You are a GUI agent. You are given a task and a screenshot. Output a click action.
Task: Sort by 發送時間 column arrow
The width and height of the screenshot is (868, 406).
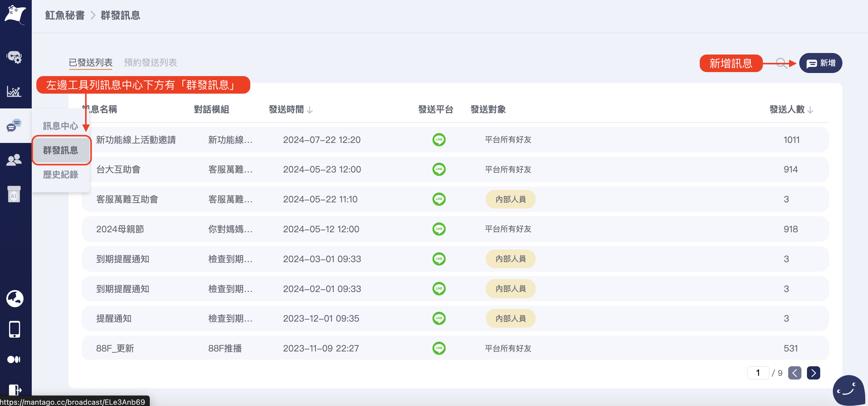click(310, 110)
